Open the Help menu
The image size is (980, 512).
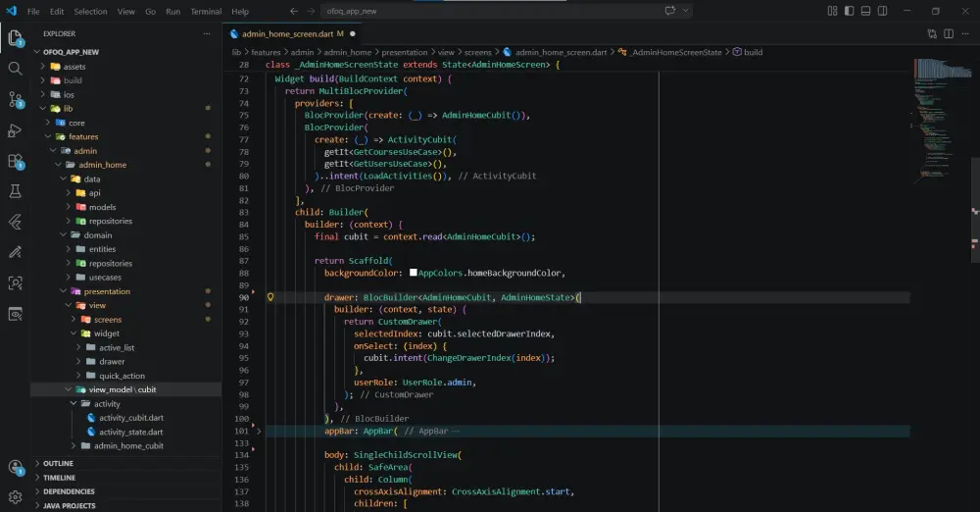[x=240, y=11]
